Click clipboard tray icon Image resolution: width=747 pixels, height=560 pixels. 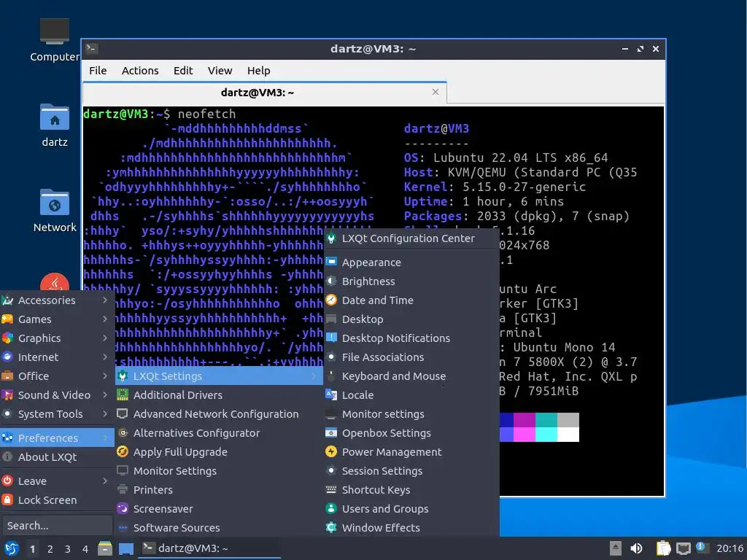tap(663, 548)
